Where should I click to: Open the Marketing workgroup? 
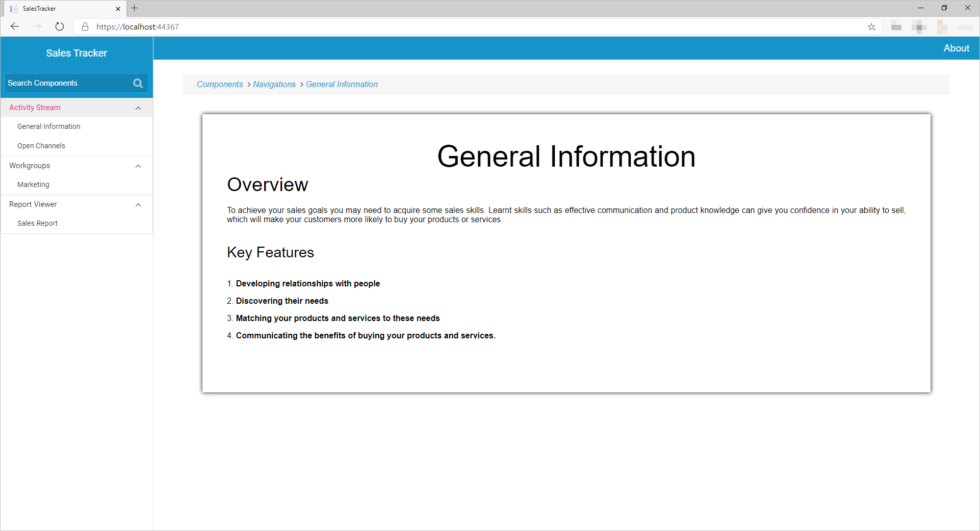pyautogui.click(x=33, y=184)
